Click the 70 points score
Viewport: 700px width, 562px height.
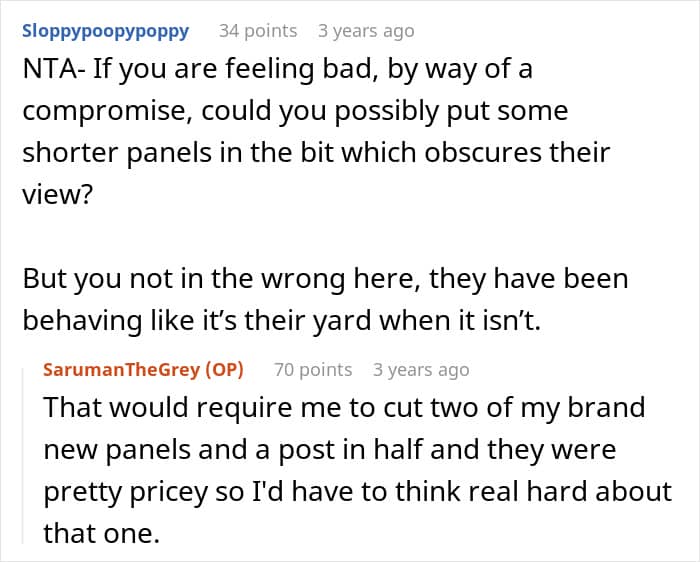pyautogui.click(x=313, y=370)
